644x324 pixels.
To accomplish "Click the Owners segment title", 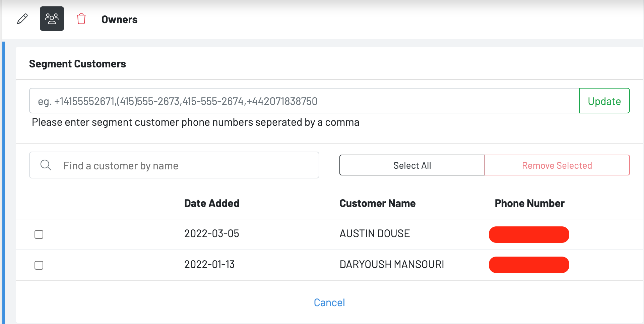I will click(119, 19).
